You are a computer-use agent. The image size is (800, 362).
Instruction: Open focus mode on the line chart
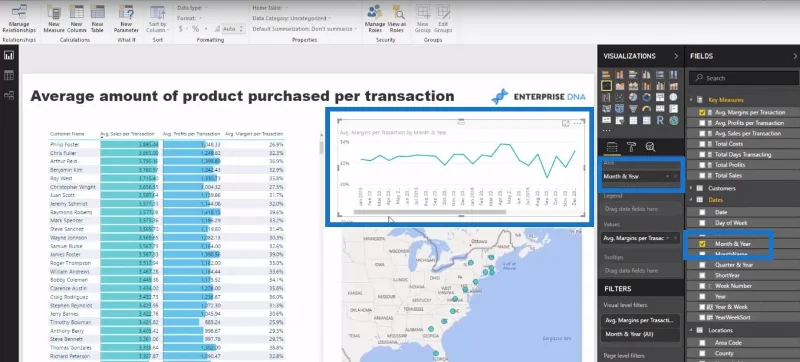[565, 123]
